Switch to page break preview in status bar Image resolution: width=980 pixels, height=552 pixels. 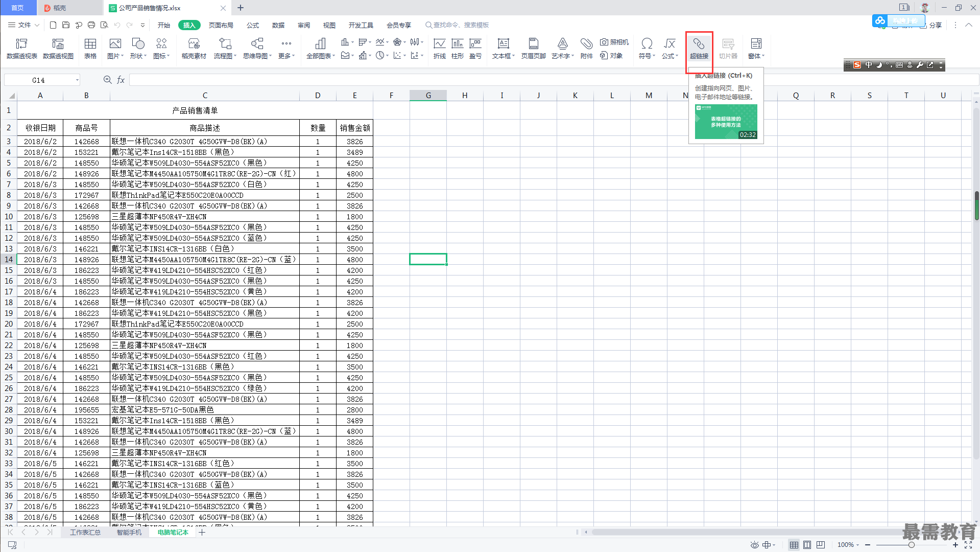click(820, 545)
